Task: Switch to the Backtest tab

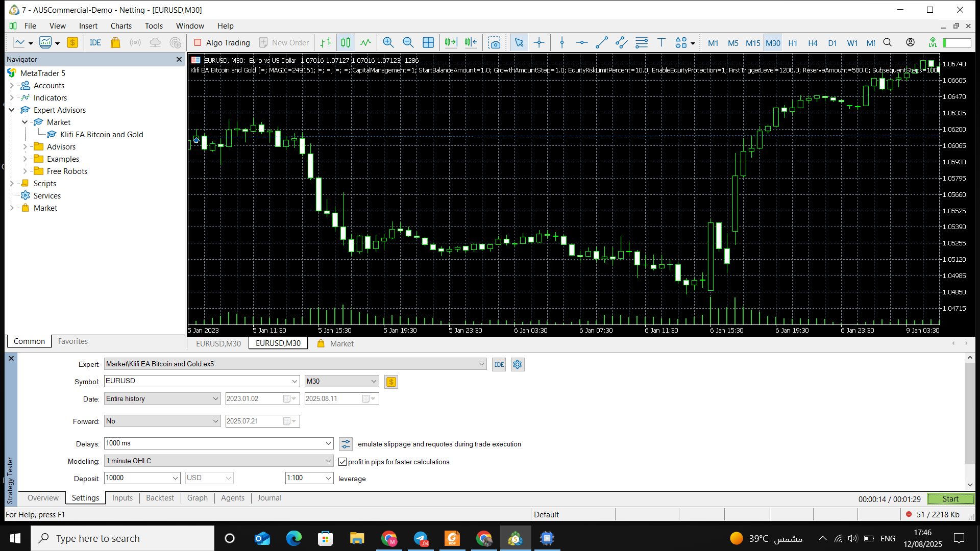Action: 160,498
